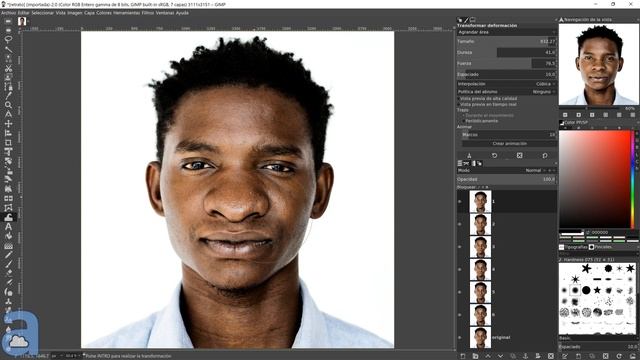Click the Crear animación button
The image size is (640, 360).
[x=509, y=144]
